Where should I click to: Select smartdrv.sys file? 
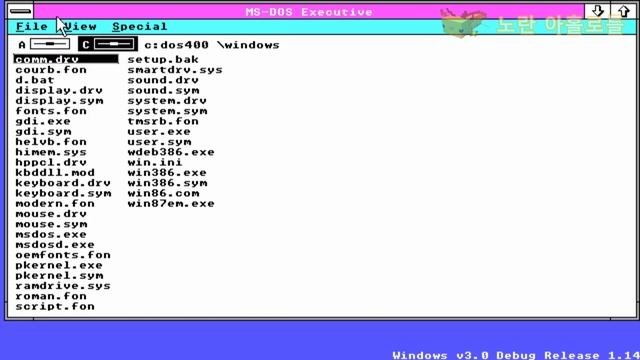pos(175,70)
